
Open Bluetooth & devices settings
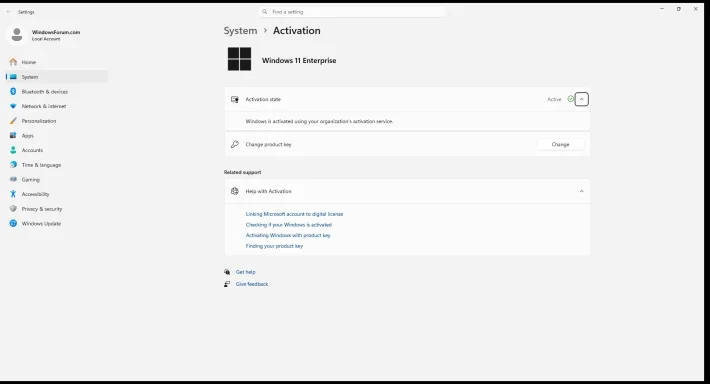tap(58, 91)
